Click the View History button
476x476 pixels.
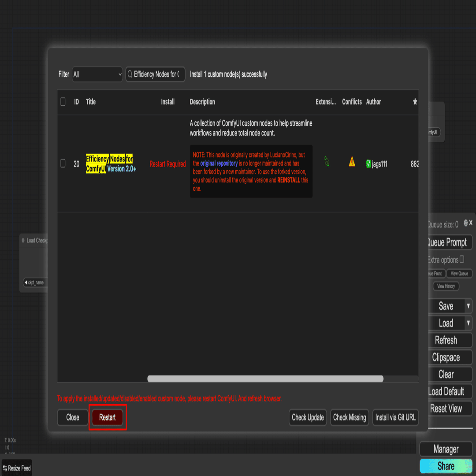[x=446, y=286]
